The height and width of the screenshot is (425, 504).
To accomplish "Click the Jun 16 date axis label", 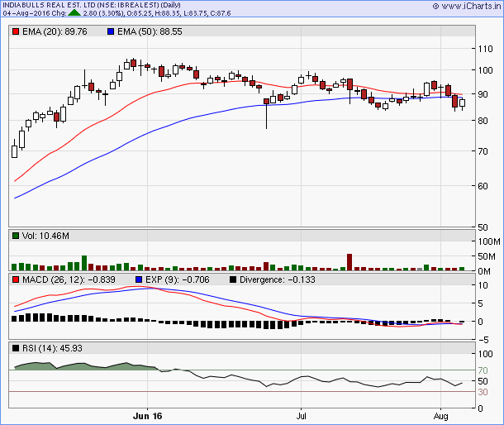I will [148, 416].
